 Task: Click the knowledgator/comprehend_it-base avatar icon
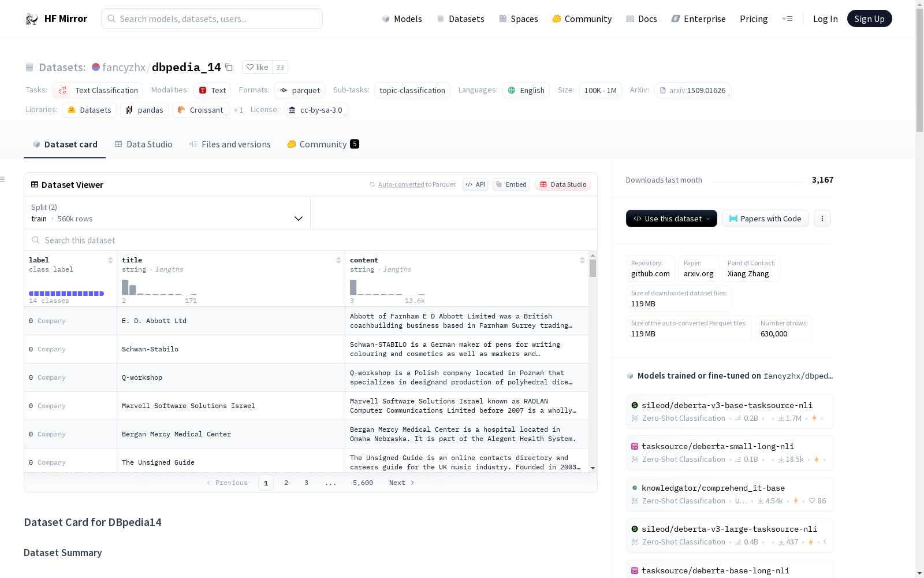(635, 488)
